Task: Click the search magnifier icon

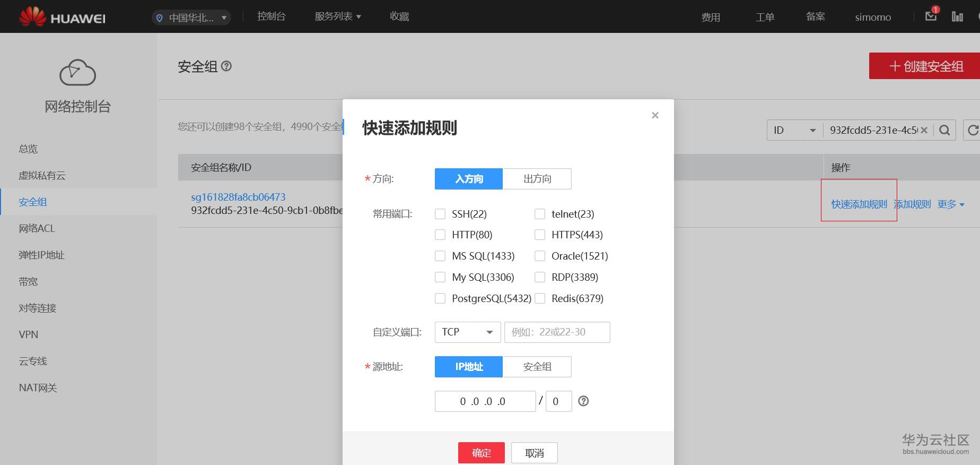Action: coord(944,130)
